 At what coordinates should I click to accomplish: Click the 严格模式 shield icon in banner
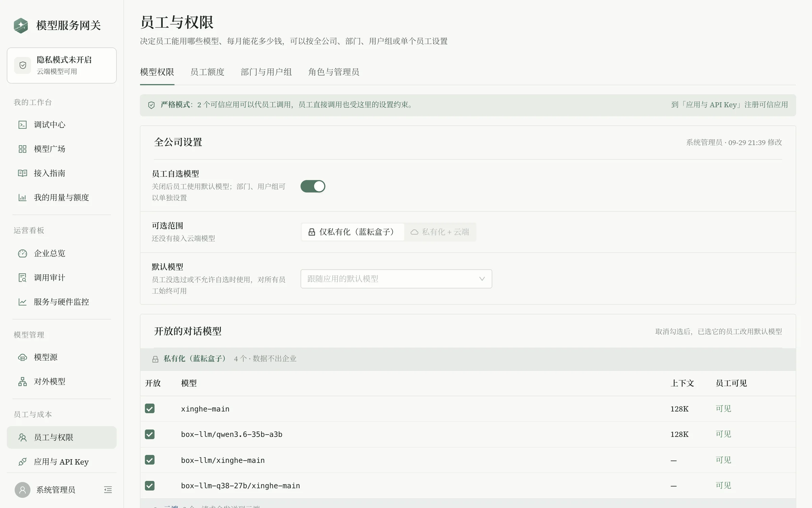point(151,105)
